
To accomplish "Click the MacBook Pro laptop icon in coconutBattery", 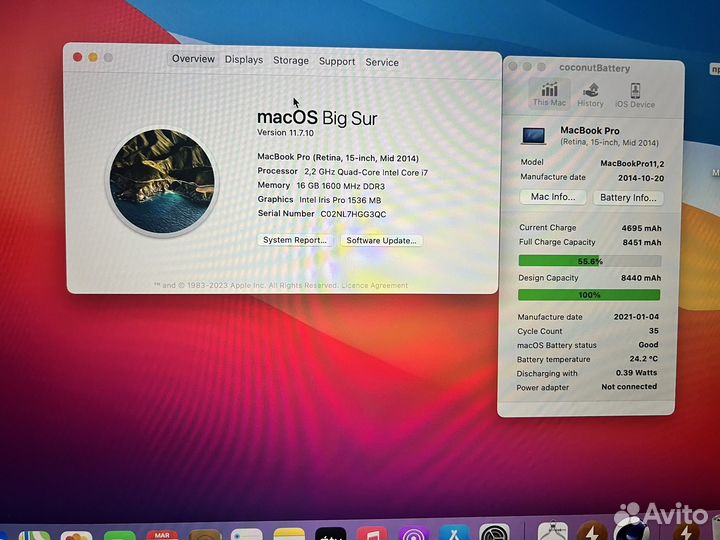I will [x=534, y=136].
